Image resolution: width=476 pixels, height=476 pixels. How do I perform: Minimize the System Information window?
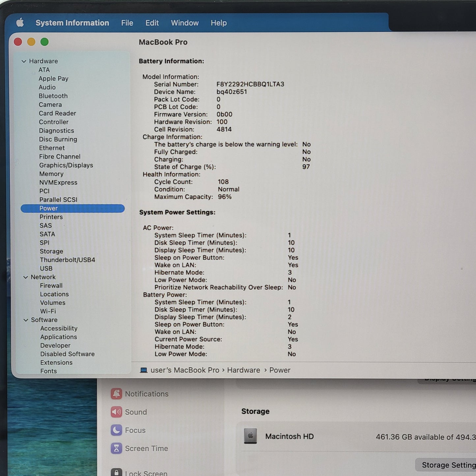[x=31, y=42]
